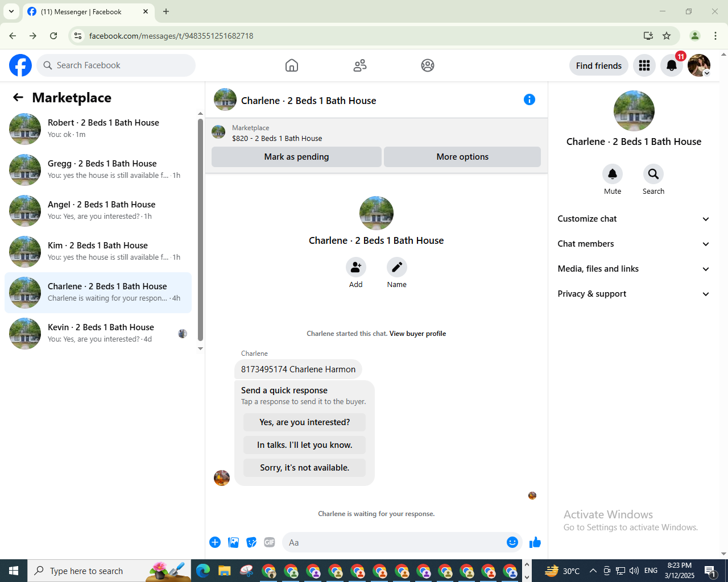Click Find friends button
Viewport: 728px width, 582px height.
[x=599, y=66]
